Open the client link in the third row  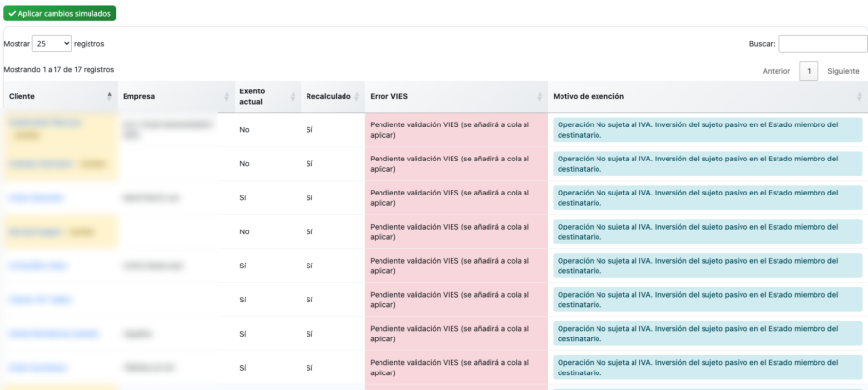coord(35,197)
